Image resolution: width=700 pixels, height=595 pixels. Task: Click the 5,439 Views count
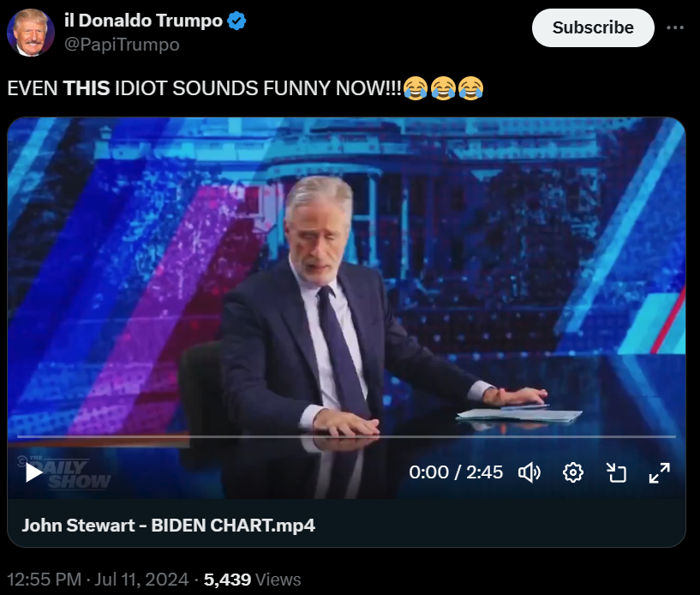[x=252, y=580]
